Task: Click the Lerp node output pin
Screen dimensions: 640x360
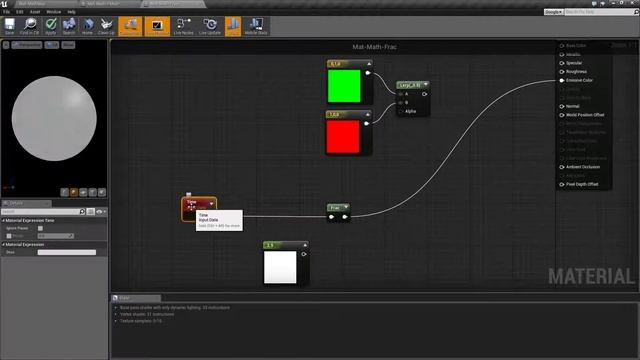Action: (x=424, y=94)
